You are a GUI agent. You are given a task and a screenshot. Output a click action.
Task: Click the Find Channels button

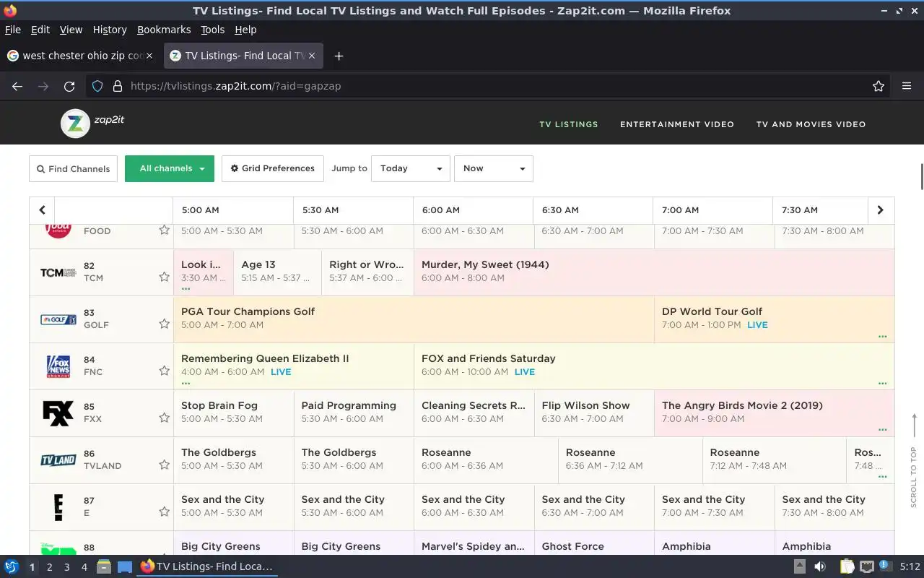[73, 168]
